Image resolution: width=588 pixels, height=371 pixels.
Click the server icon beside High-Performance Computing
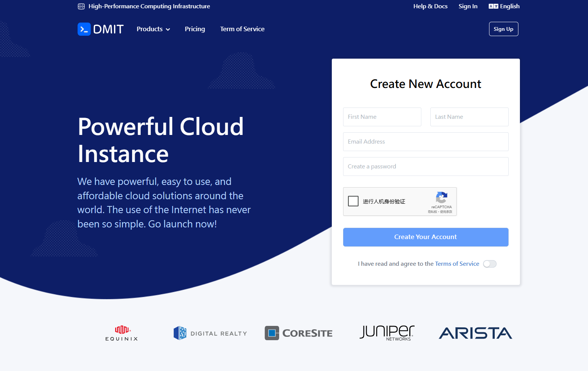coord(81,6)
